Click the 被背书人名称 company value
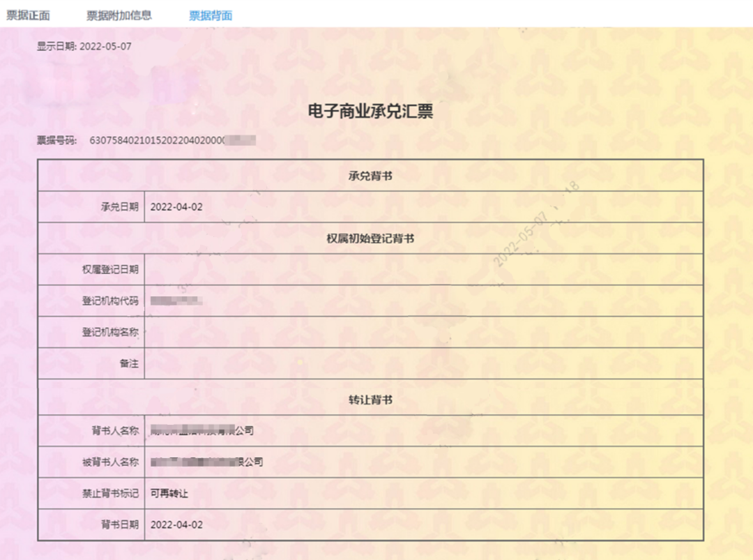This screenshot has width=753, height=560. [x=206, y=462]
